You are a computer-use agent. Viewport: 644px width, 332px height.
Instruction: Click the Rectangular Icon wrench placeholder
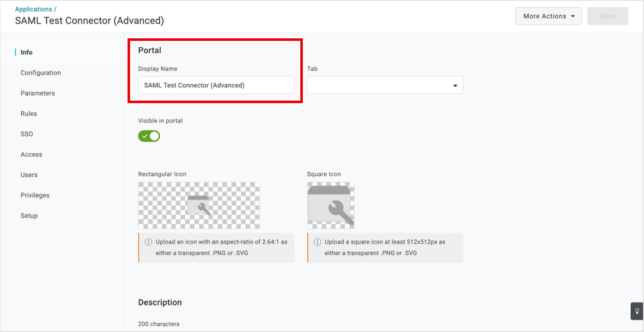pos(199,206)
